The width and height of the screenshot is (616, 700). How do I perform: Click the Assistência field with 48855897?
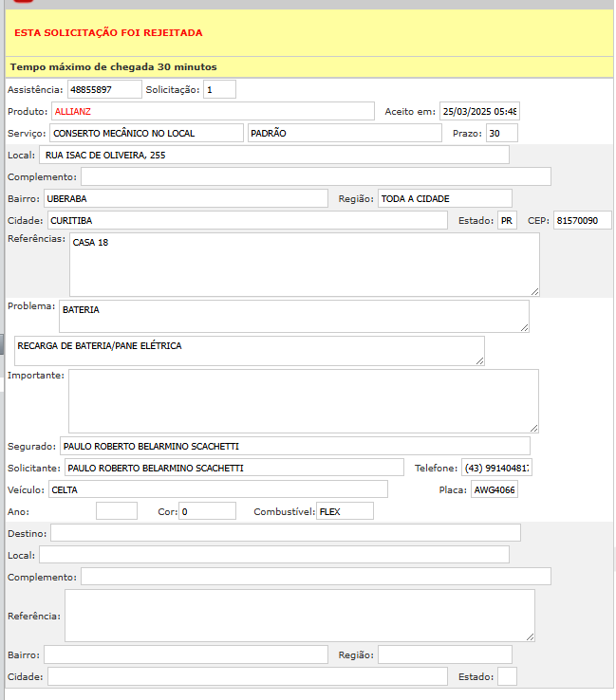coord(103,89)
